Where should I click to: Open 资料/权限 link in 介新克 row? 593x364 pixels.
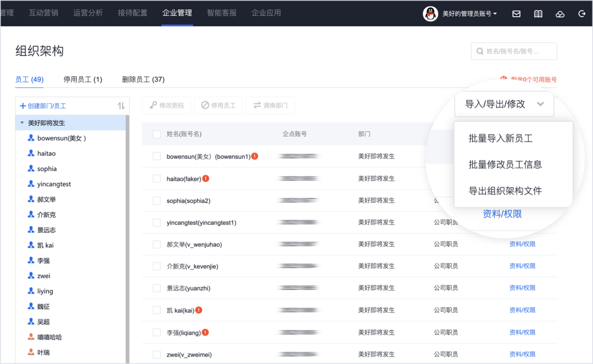coord(522,266)
